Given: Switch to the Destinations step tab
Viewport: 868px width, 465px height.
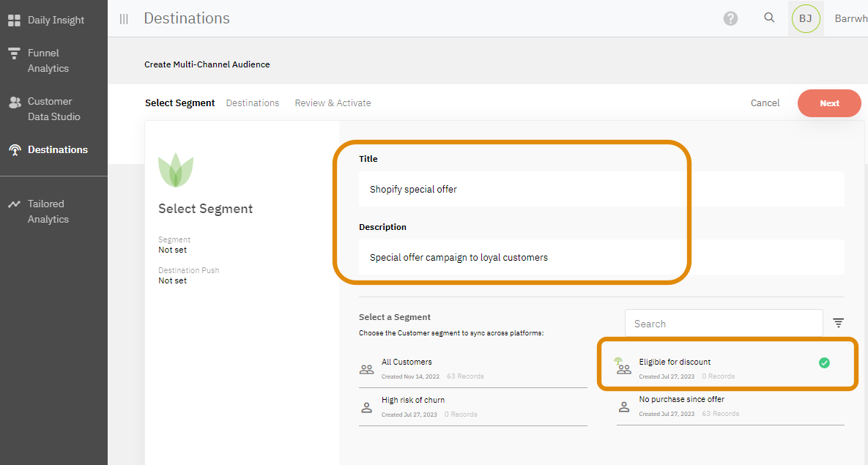Looking at the screenshot, I should (253, 103).
